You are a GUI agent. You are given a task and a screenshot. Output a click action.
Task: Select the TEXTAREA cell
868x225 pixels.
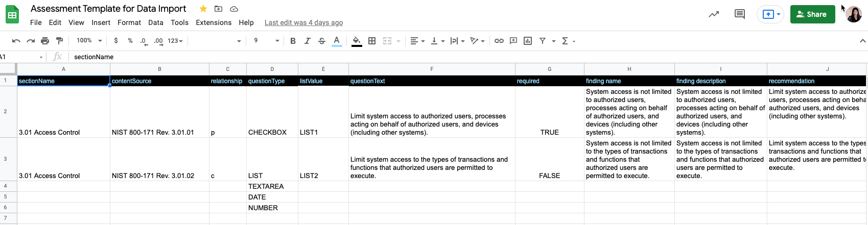click(x=272, y=186)
